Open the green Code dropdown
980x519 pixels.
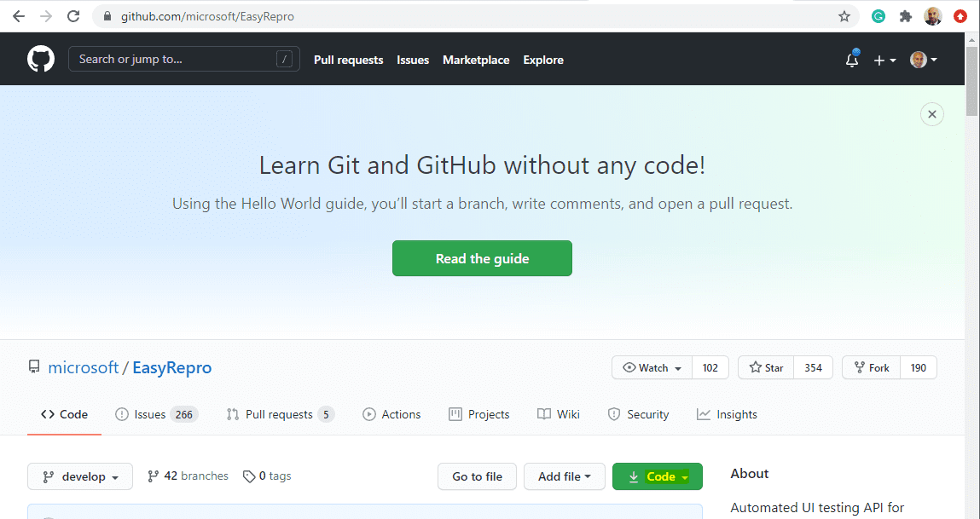pyautogui.click(x=658, y=476)
